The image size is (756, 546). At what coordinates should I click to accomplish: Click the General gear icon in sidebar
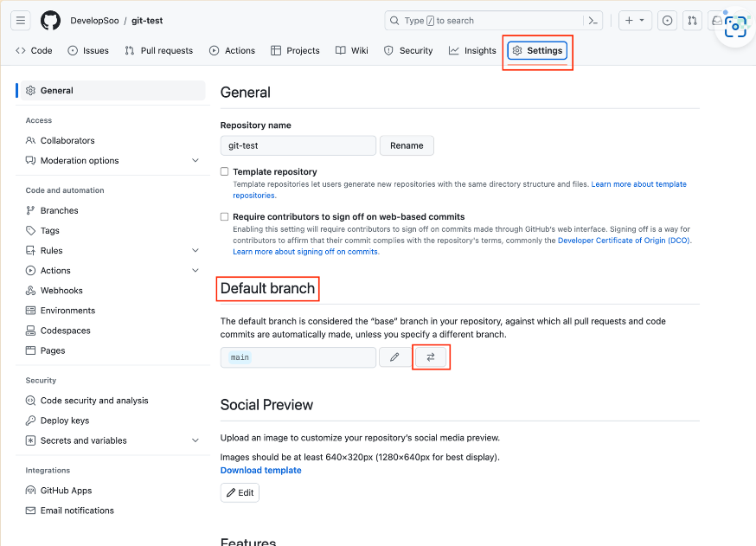(x=30, y=91)
